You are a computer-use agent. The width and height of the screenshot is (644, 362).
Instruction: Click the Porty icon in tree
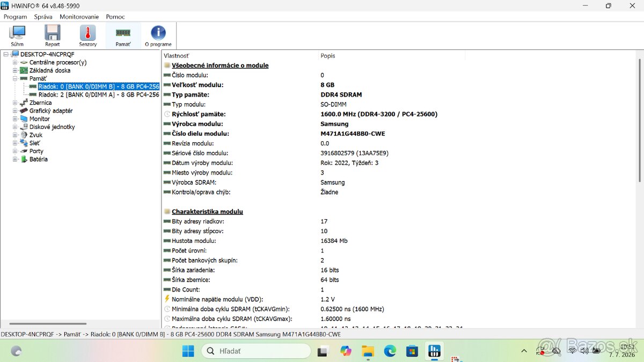(24, 151)
